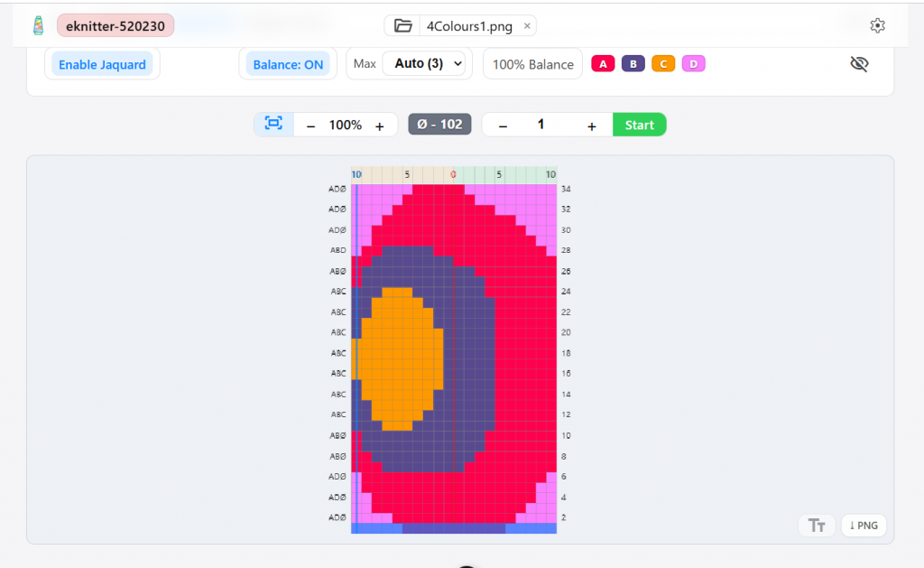This screenshot has height=568, width=924.
Task: Increase the row number with plus stepper
Action: point(592,126)
